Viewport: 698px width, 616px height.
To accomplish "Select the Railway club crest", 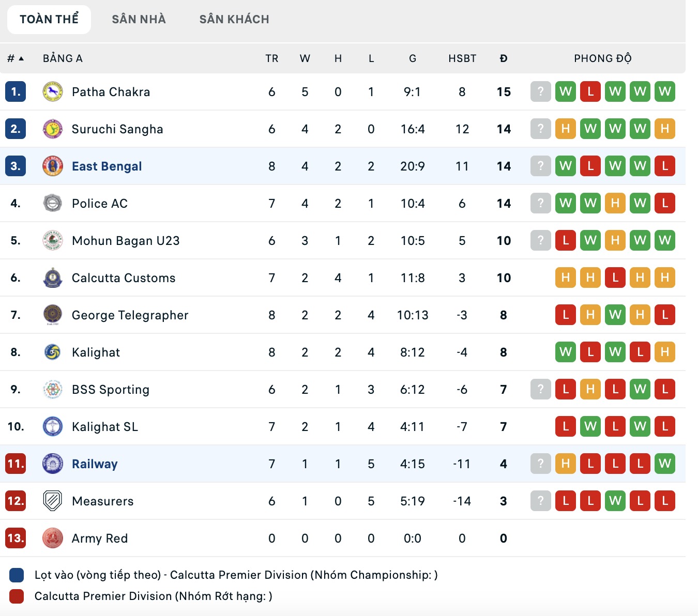I will click(x=52, y=464).
